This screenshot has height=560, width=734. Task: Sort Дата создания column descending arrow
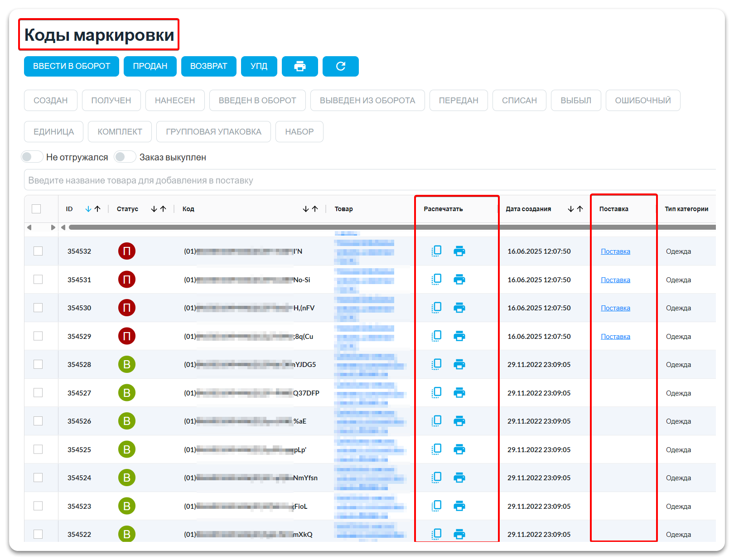pos(571,209)
